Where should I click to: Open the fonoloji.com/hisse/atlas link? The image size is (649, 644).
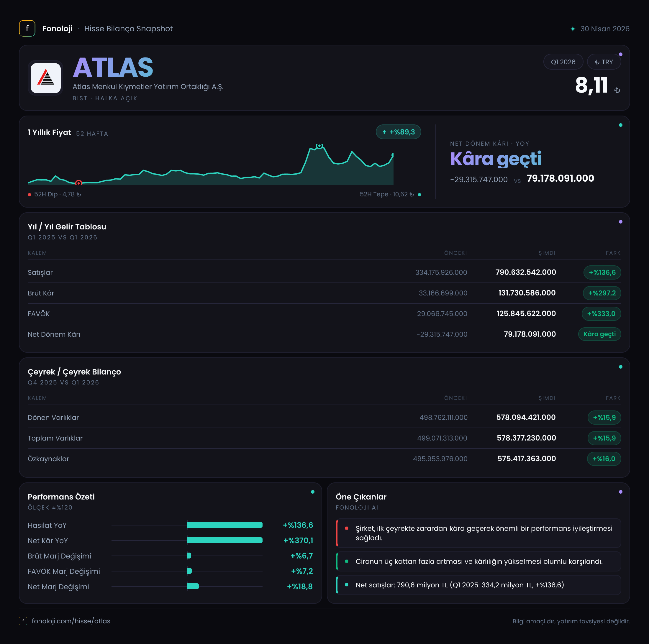tap(71, 621)
